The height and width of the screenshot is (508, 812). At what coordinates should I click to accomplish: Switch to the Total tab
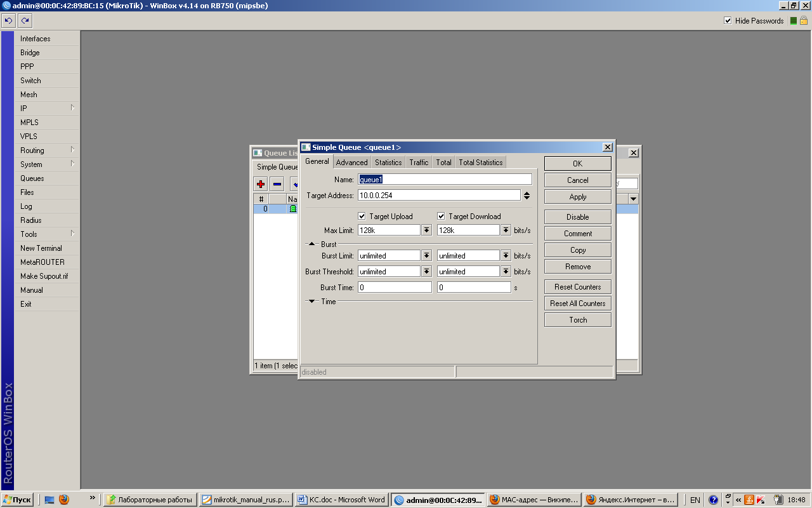tap(443, 163)
